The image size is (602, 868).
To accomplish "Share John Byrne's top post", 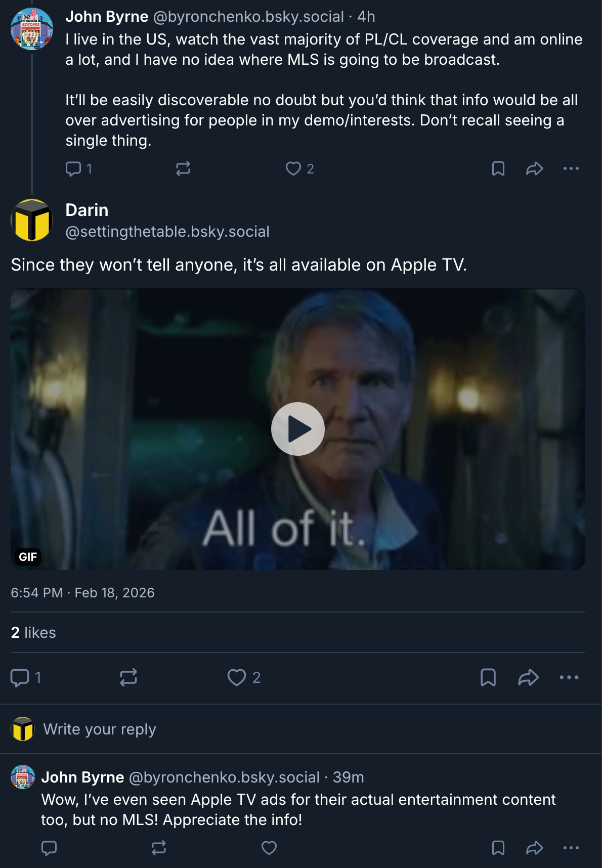I will point(534,168).
